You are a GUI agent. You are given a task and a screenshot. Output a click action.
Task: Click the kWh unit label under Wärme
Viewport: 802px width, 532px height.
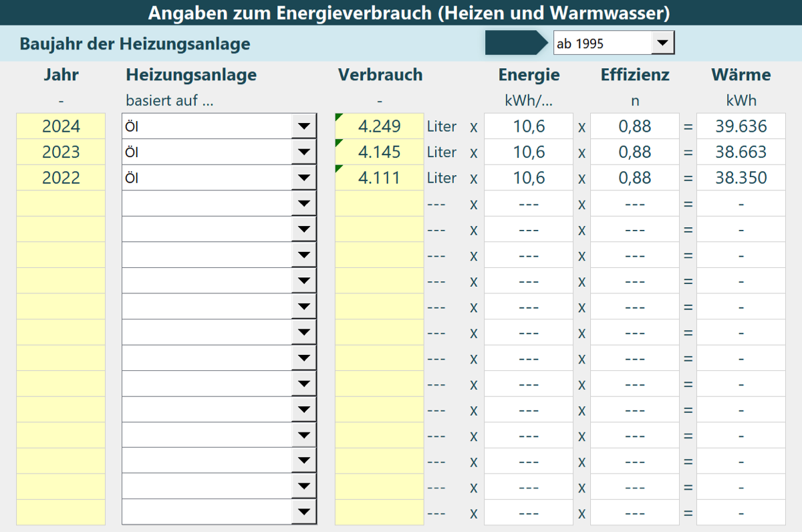pos(741,101)
